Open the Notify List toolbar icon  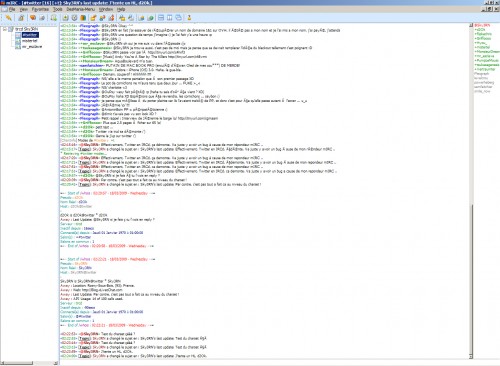(142, 18)
